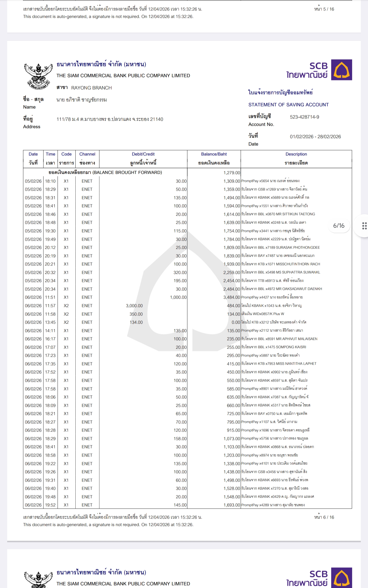Select the RAYONG BRANCH text
The width and height of the screenshot is (368, 588).
tap(91, 88)
